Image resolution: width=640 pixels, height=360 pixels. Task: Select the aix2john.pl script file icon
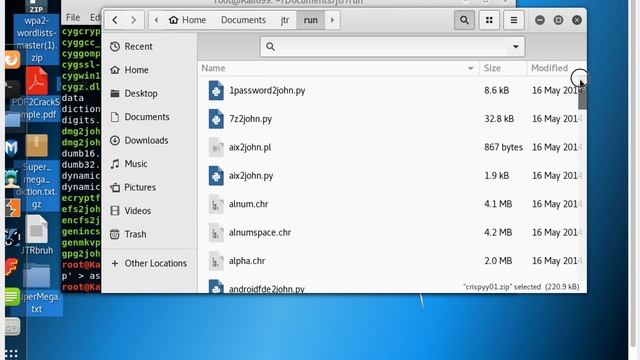pyautogui.click(x=216, y=147)
